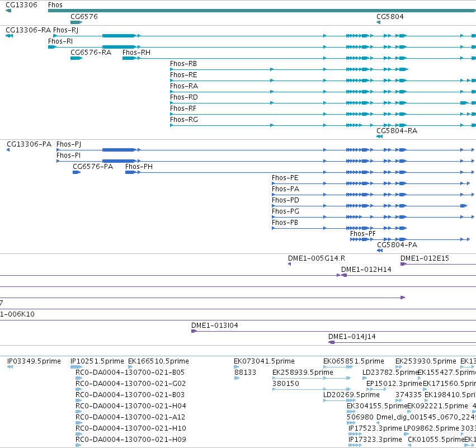Viewport: 476px width, 448px height.
Task: Select the 506980 EST label
Action: (x=360, y=417)
